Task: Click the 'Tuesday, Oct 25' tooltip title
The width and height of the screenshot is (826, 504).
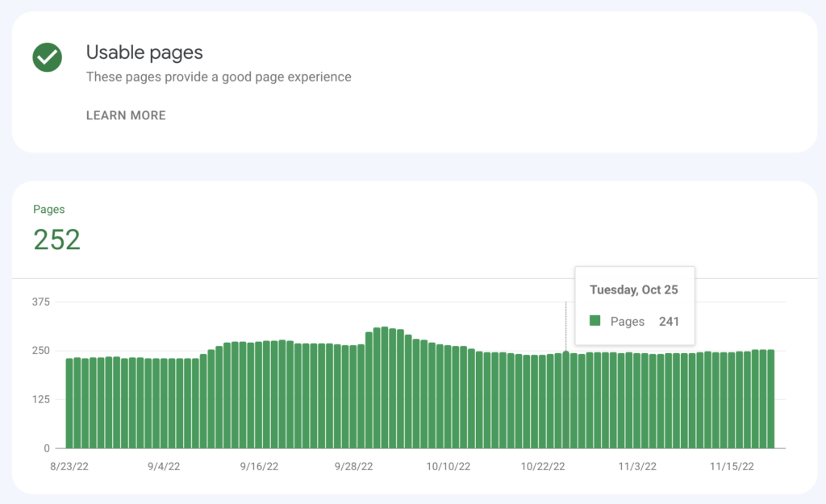Action: point(634,289)
